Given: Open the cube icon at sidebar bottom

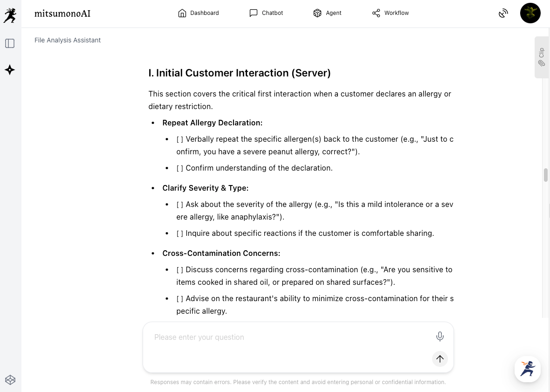Looking at the screenshot, I should point(10,380).
